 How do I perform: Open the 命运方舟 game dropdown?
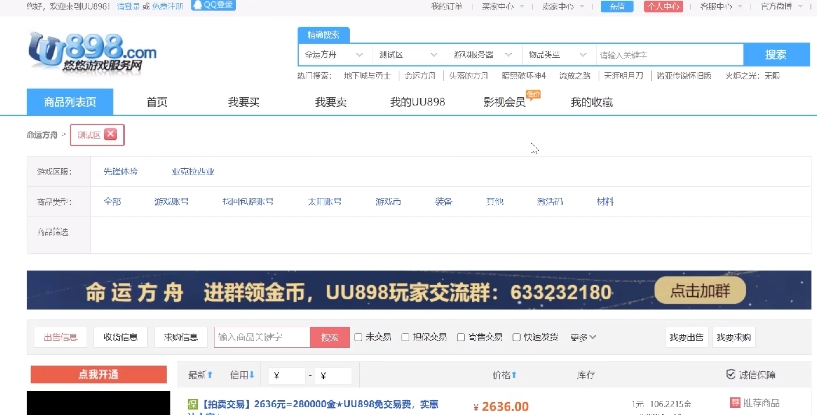pyautogui.click(x=335, y=55)
